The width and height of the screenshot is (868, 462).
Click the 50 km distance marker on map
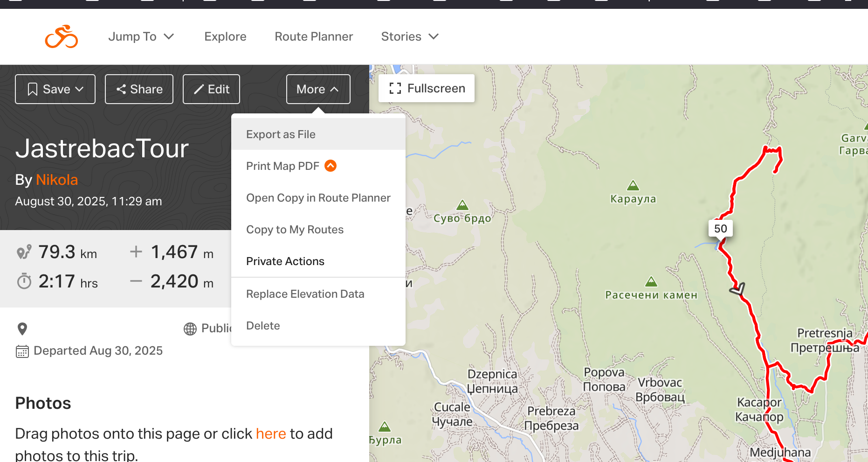tap(720, 229)
